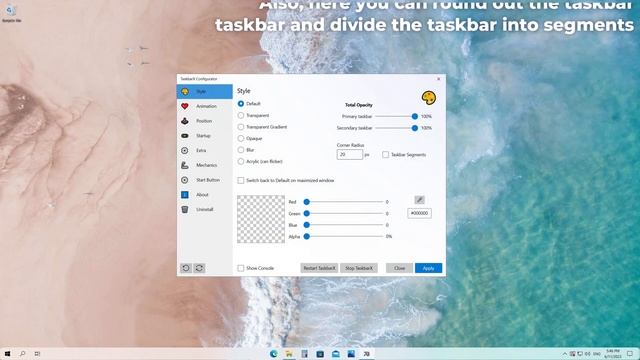Click the reset counterclockwise arrow button
Image resolution: width=640 pixels, height=360 pixels.
click(x=186, y=268)
